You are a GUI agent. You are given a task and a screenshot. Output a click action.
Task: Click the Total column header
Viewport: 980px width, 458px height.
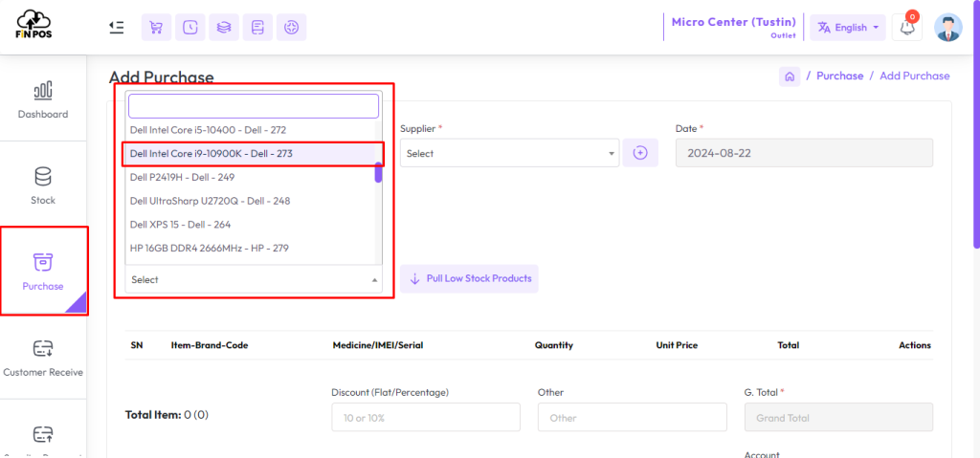click(x=789, y=345)
